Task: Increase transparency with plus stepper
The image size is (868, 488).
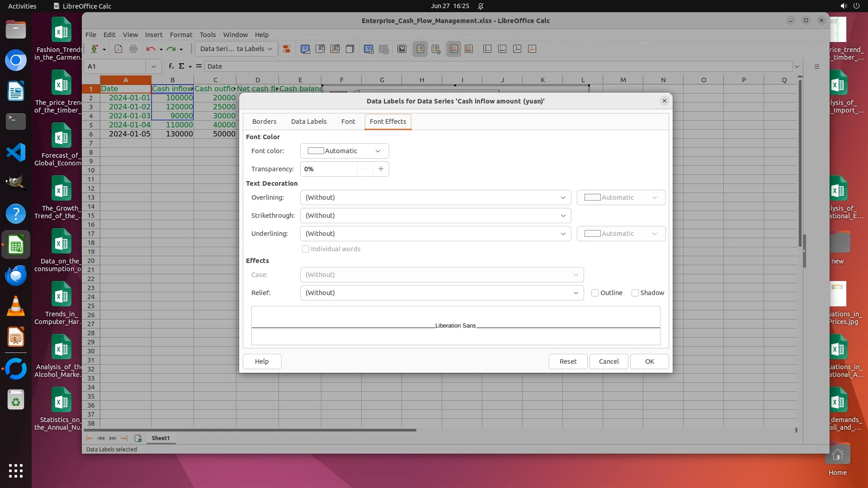Action: (x=381, y=169)
